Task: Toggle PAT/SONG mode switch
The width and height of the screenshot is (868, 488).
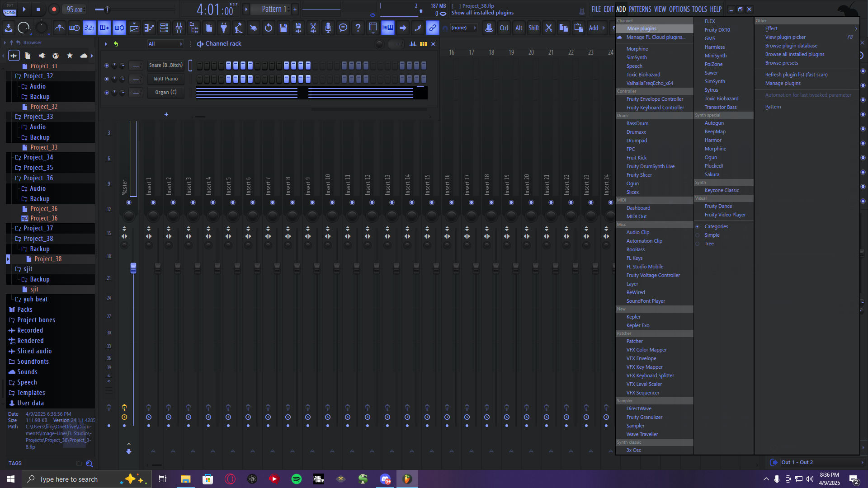Action: tap(9, 9)
